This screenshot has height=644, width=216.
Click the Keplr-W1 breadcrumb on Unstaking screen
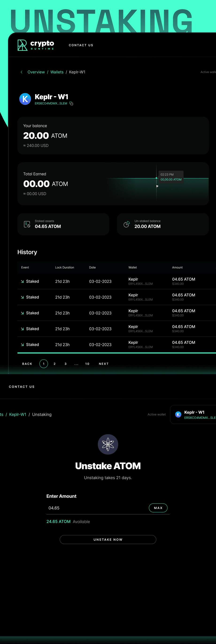pos(18,415)
